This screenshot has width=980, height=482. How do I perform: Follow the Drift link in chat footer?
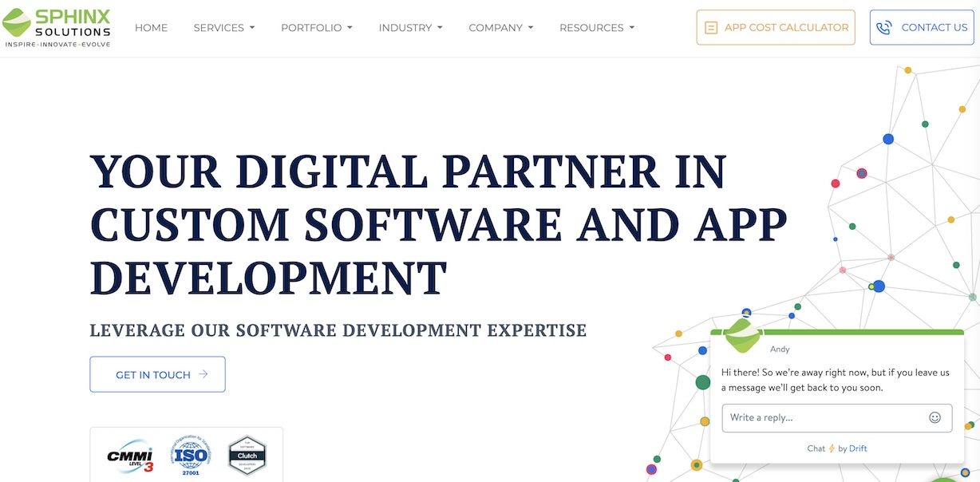tap(858, 448)
